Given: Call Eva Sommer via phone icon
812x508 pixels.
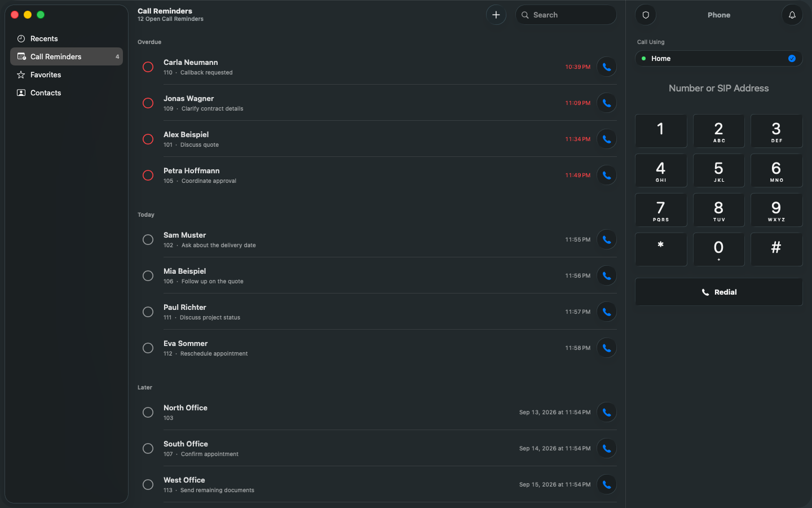Looking at the screenshot, I should [x=607, y=348].
